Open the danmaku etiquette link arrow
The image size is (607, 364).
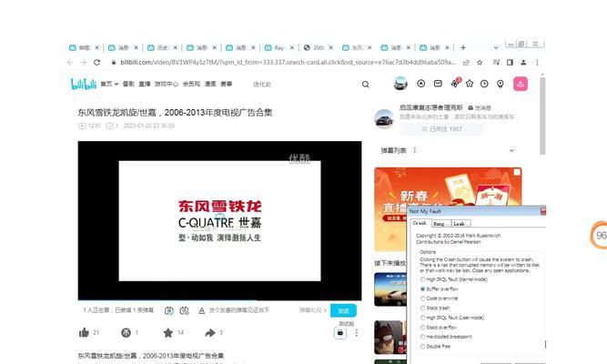(312, 310)
